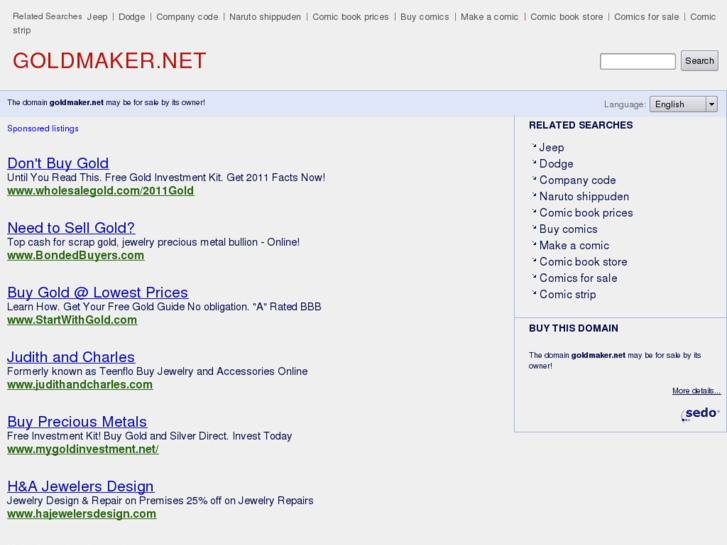
Task: Click More details... in Buy This Domain
Action: [x=696, y=391]
